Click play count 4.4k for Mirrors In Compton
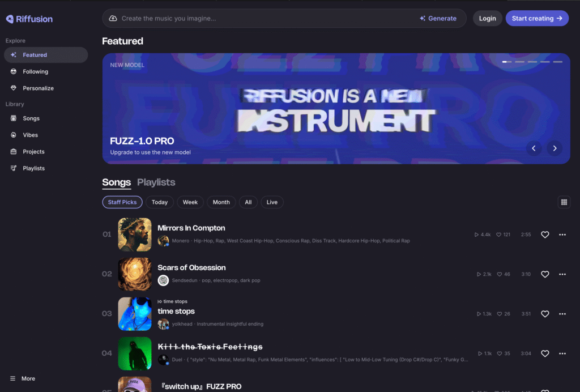Screen dimensions: 580x392 click(x=483, y=235)
